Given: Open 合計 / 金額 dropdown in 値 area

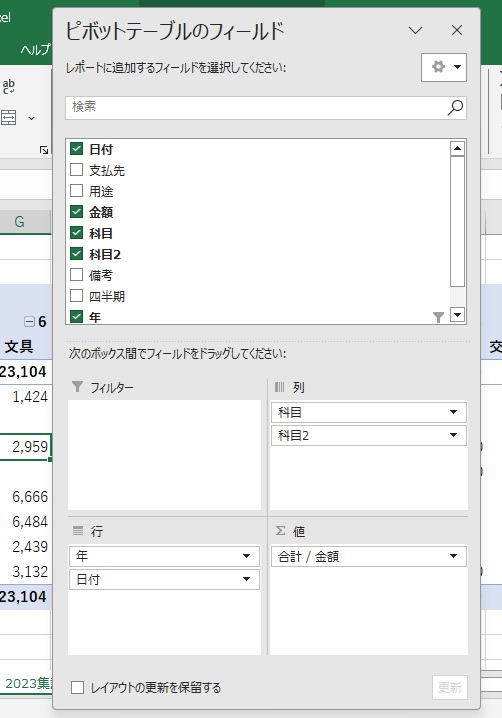Looking at the screenshot, I should pos(453,556).
